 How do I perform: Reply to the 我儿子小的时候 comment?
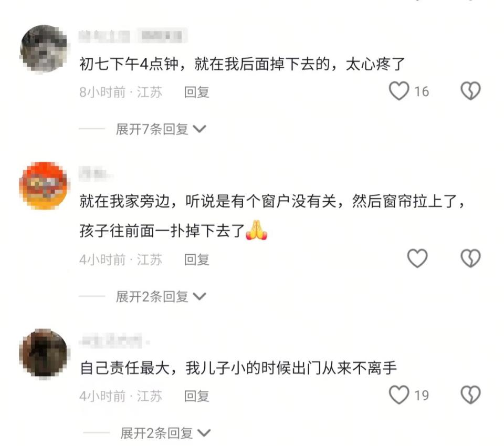[197, 396]
